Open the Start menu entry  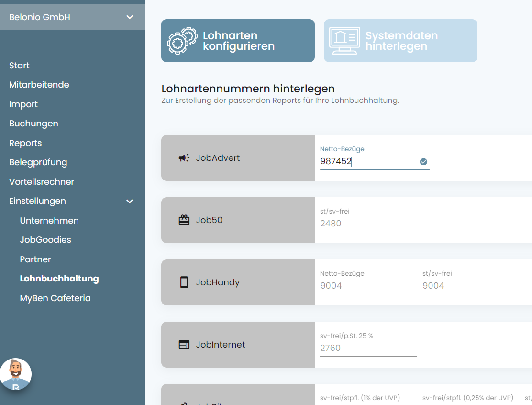tap(19, 65)
